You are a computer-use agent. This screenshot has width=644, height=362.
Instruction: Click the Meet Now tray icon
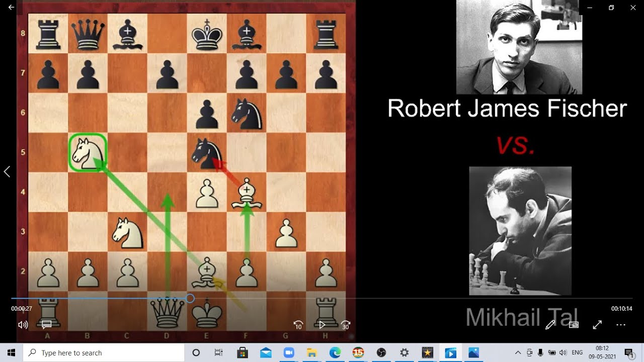[529, 352]
